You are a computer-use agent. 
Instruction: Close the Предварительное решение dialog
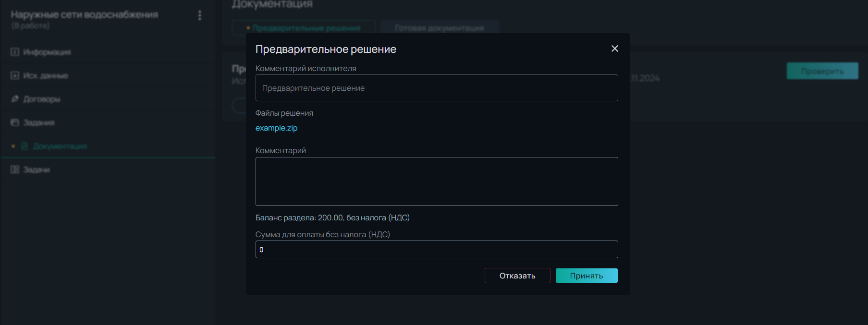[614, 48]
